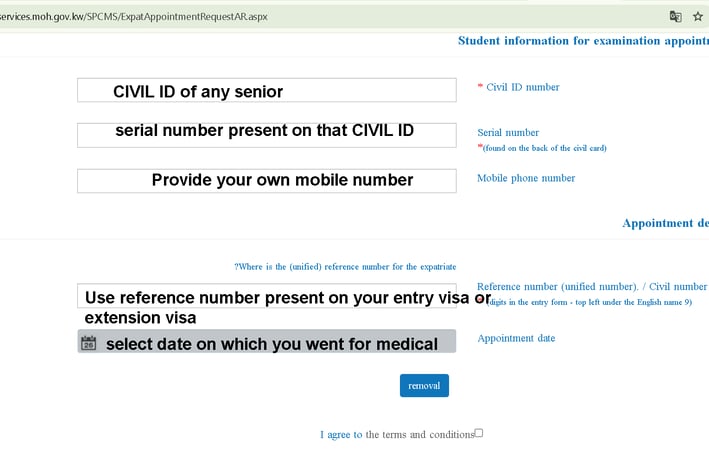Focus the Serial number input field
Screen dimensions: 709x451
point(267,135)
